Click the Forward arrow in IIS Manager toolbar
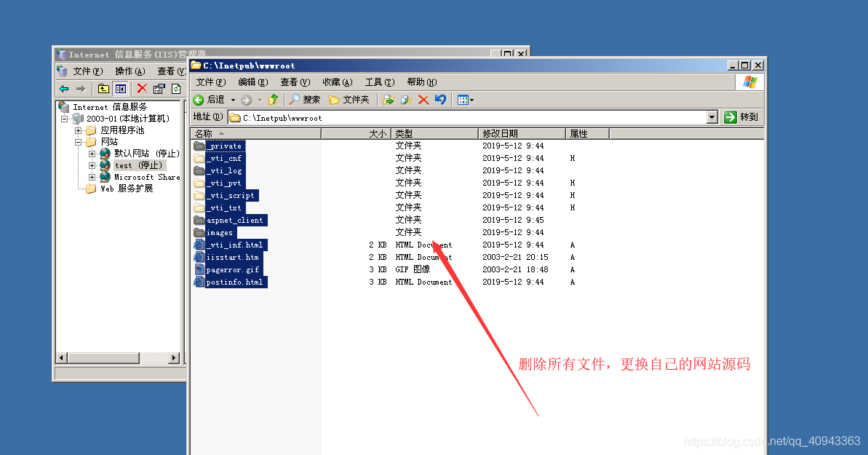 point(81,89)
